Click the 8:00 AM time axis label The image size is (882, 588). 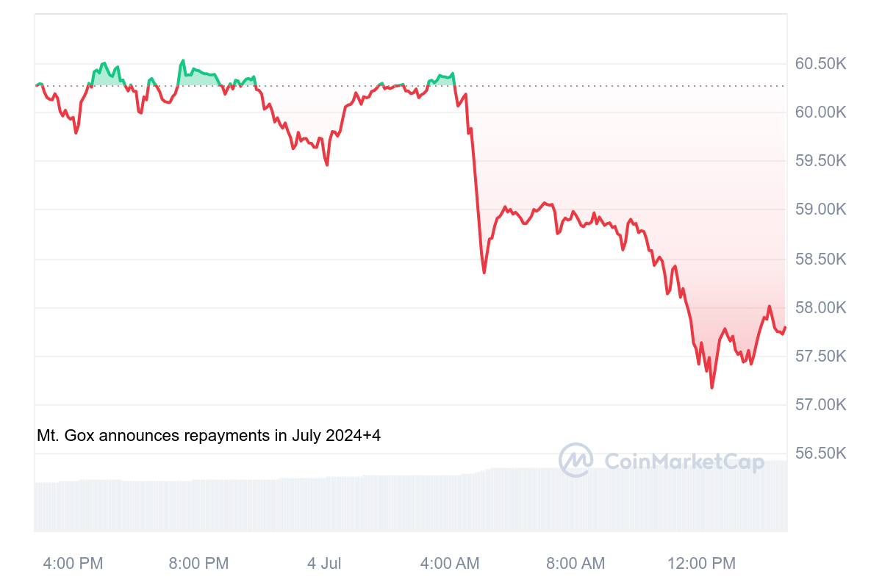(576, 564)
